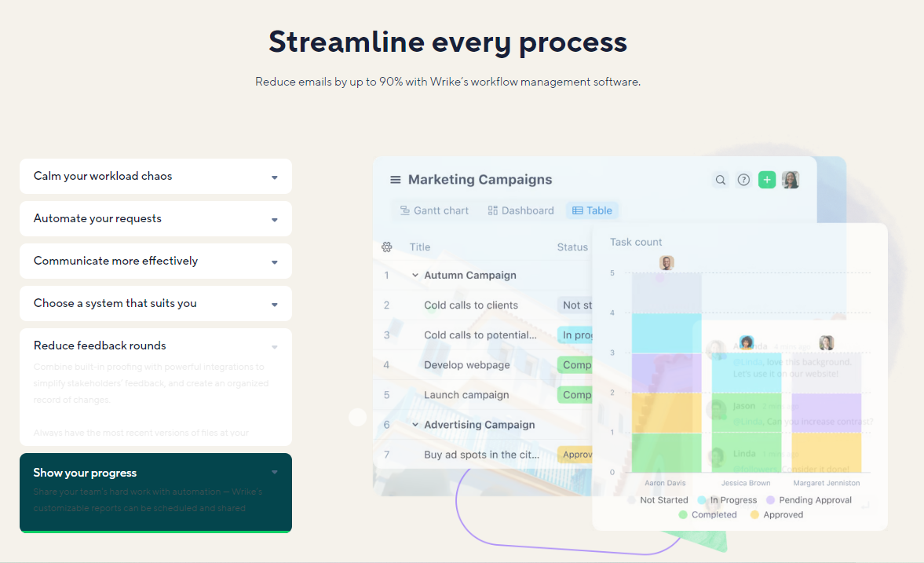Click Not Started legend swatch

tap(632, 500)
